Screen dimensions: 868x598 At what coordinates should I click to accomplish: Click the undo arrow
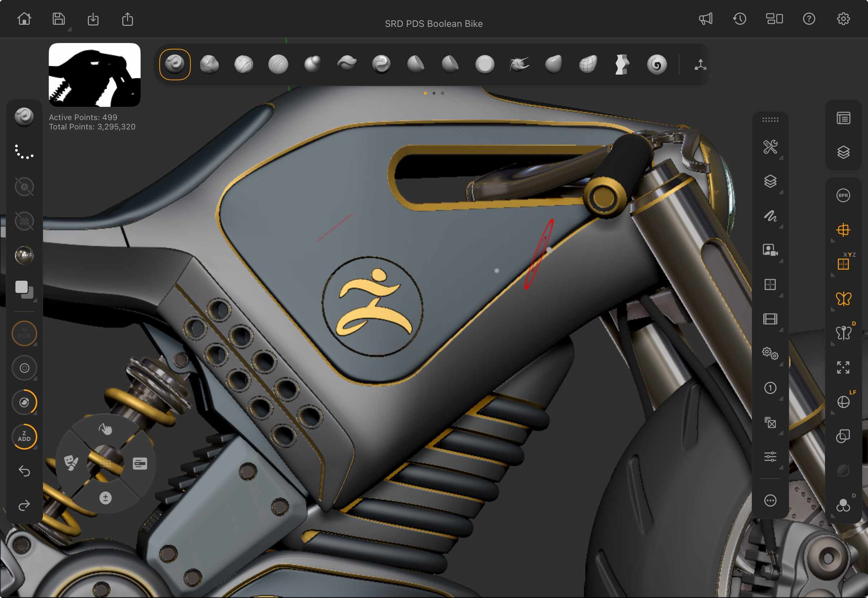point(24,471)
